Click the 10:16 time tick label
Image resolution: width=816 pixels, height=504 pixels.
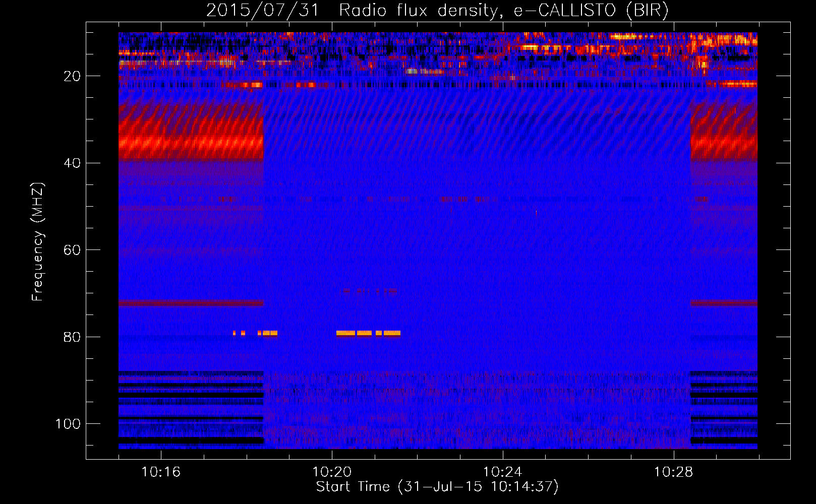(x=161, y=472)
